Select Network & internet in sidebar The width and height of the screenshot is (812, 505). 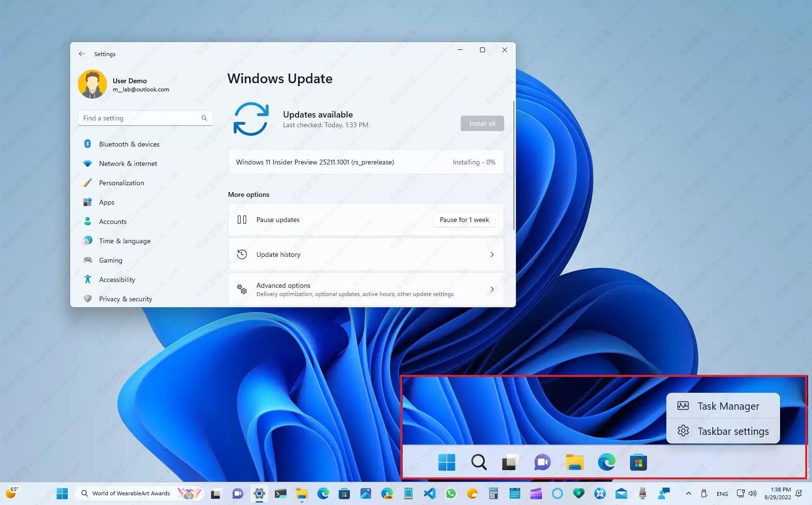(128, 163)
